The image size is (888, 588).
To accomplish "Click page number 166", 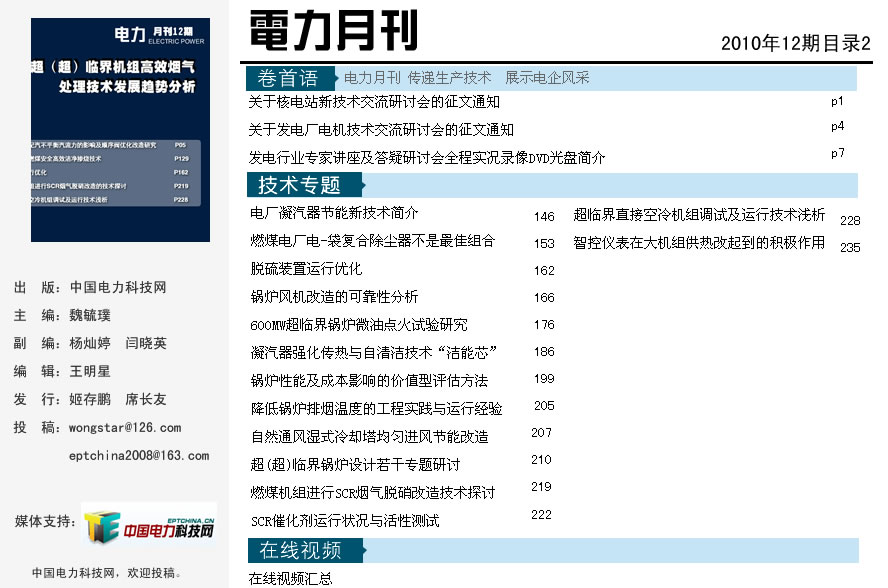I will 544,297.
